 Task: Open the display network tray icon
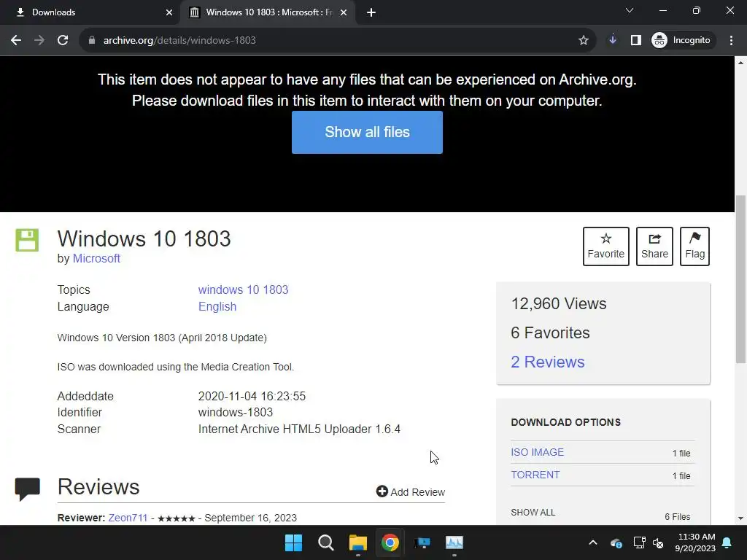[x=639, y=542]
